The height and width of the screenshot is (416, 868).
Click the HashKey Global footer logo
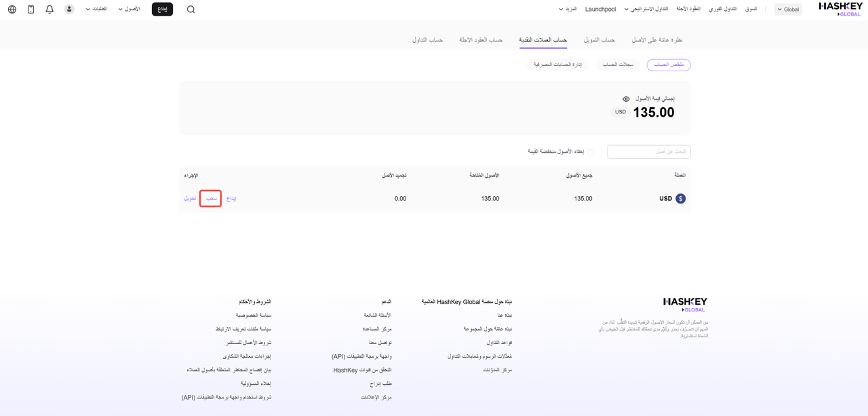click(x=685, y=304)
